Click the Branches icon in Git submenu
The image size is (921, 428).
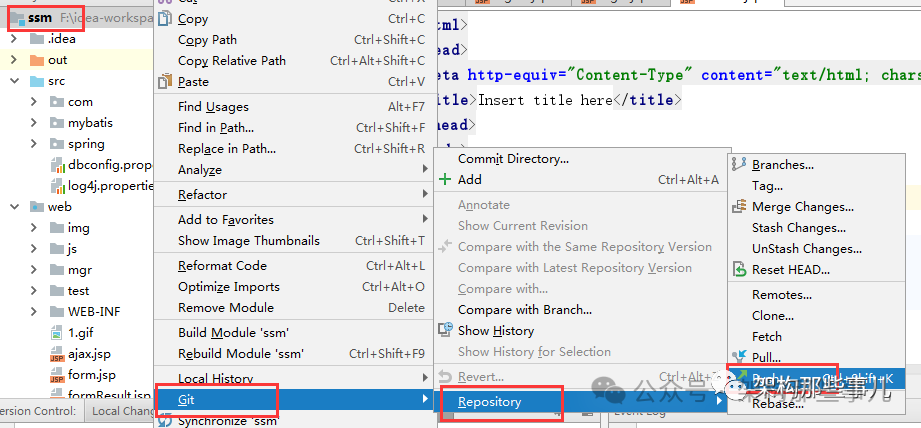point(739,164)
